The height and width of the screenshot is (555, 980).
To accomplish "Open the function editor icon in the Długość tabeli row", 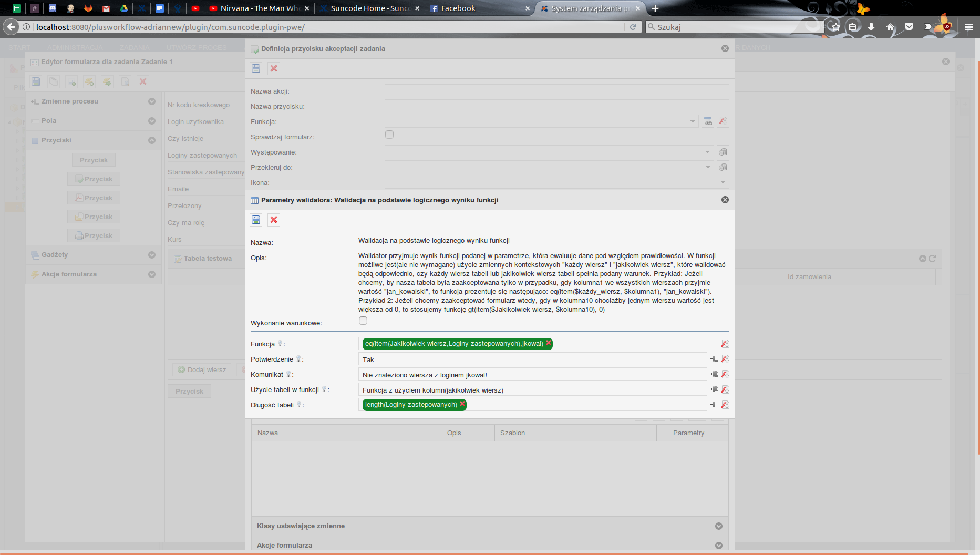I will [725, 405].
